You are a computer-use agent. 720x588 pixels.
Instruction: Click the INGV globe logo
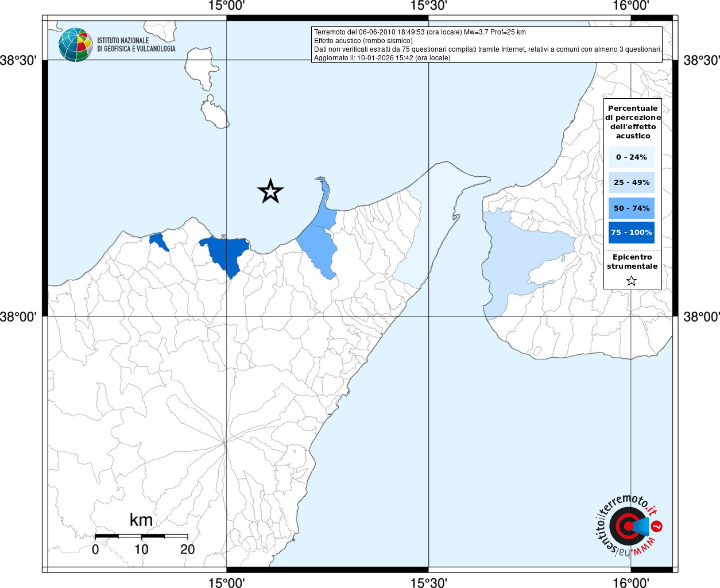(75, 45)
